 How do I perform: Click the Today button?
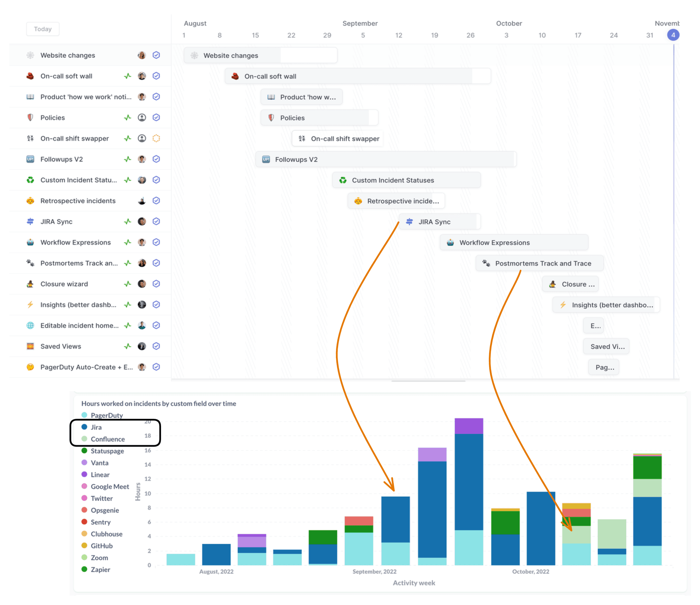click(x=42, y=29)
